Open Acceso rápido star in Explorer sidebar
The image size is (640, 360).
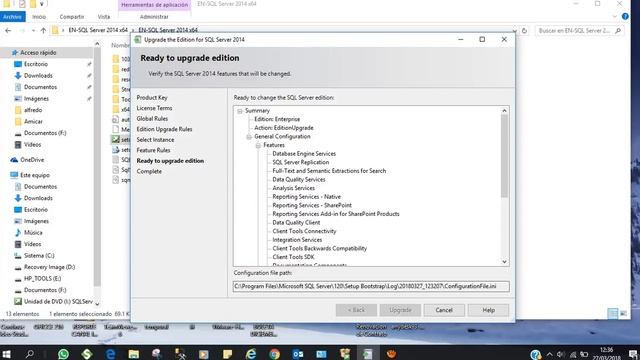[15, 53]
